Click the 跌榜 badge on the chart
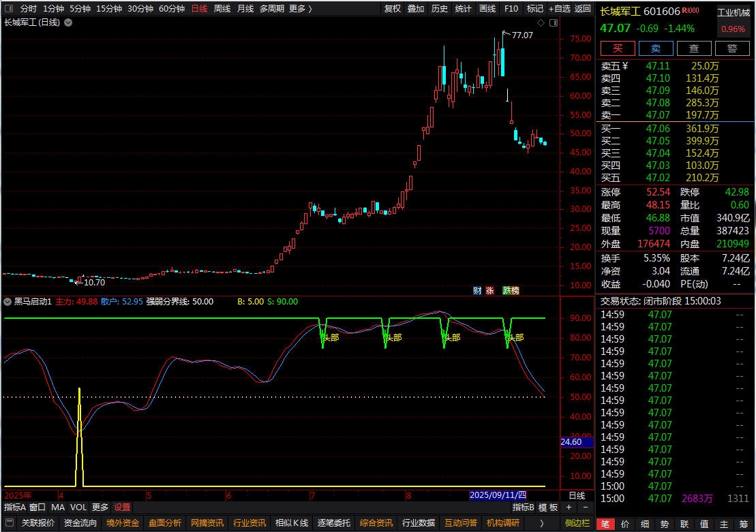756x532 pixels. click(x=511, y=290)
